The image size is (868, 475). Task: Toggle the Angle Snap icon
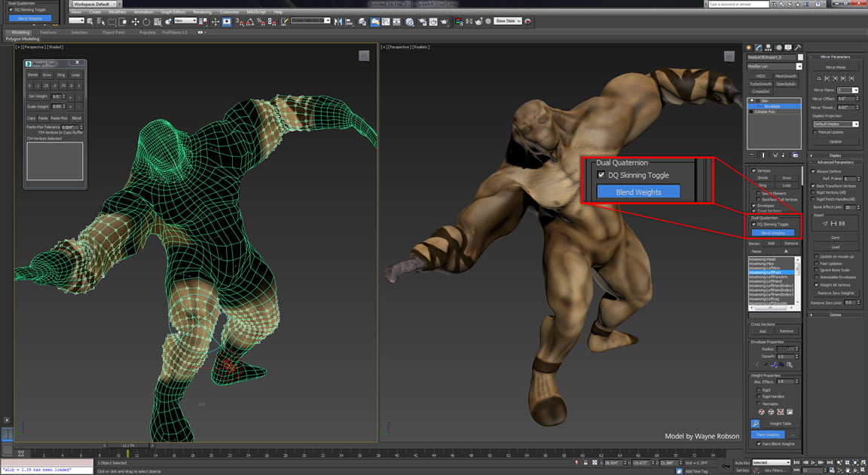pos(249,22)
